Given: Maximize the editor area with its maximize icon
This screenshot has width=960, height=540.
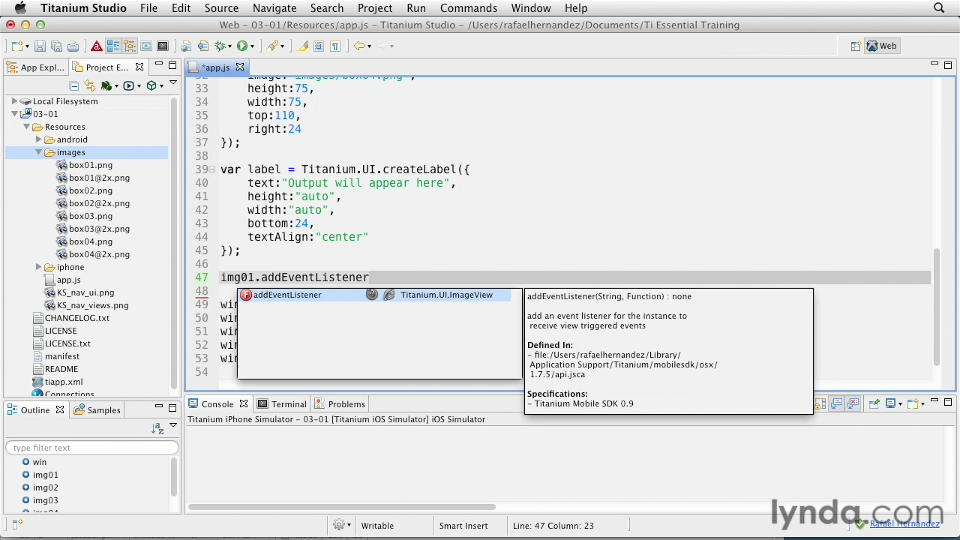Looking at the screenshot, I should click(x=948, y=65).
